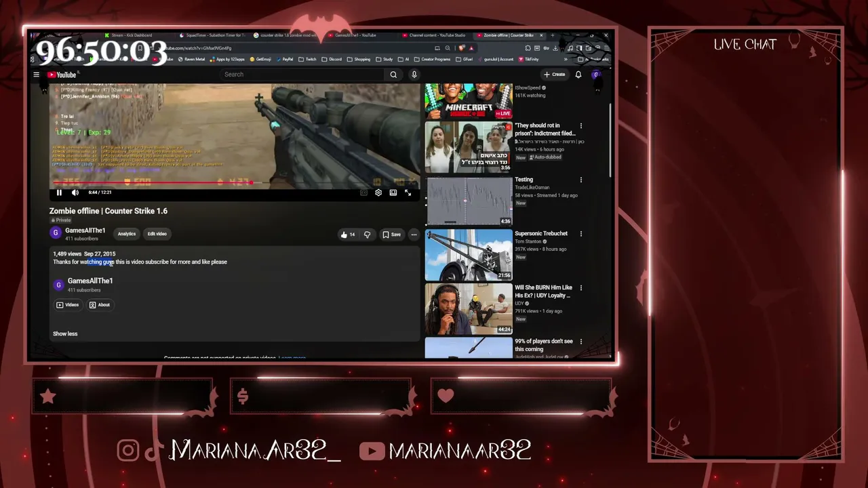
Task: Open the TikFinity bookmark
Action: [x=529, y=60]
